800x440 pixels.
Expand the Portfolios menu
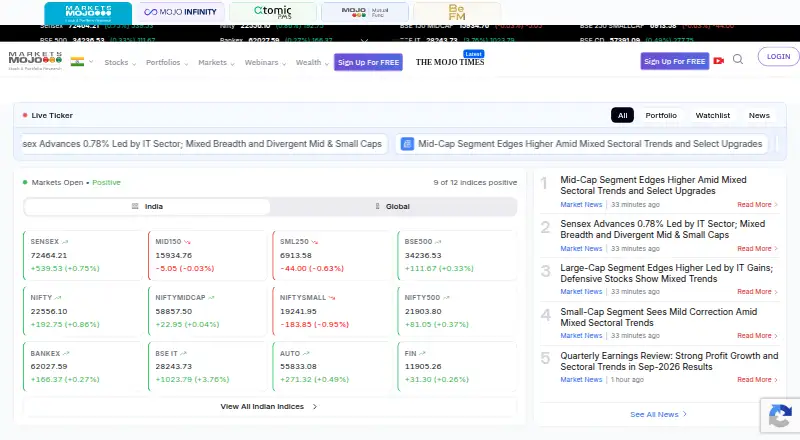click(x=167, y=62)
